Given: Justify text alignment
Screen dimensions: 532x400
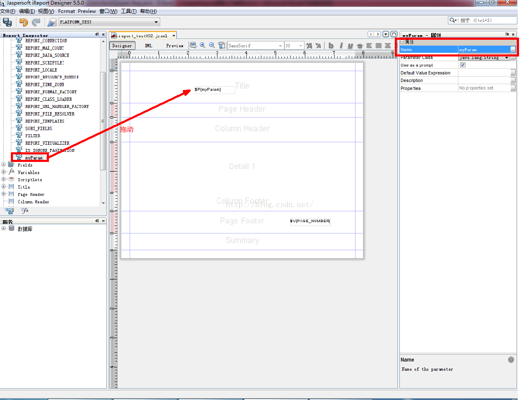Looking at the screenshot, I should click(379, 46).
